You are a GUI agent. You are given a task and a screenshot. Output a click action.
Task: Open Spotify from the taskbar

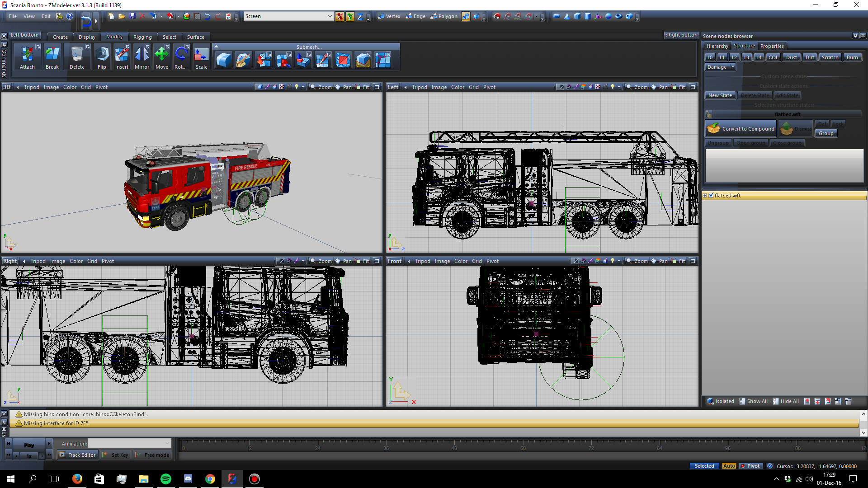[x=166, y=479]
